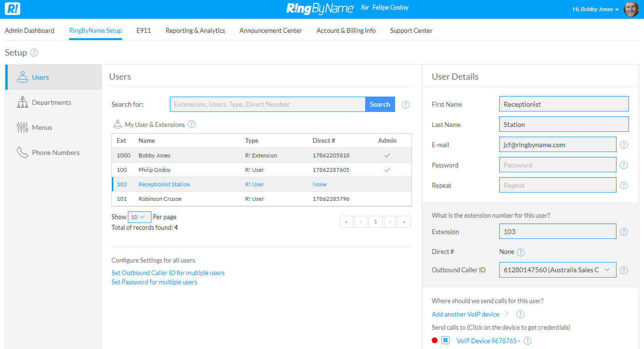Go to the first page of users
644x349 pixels.
346,222
